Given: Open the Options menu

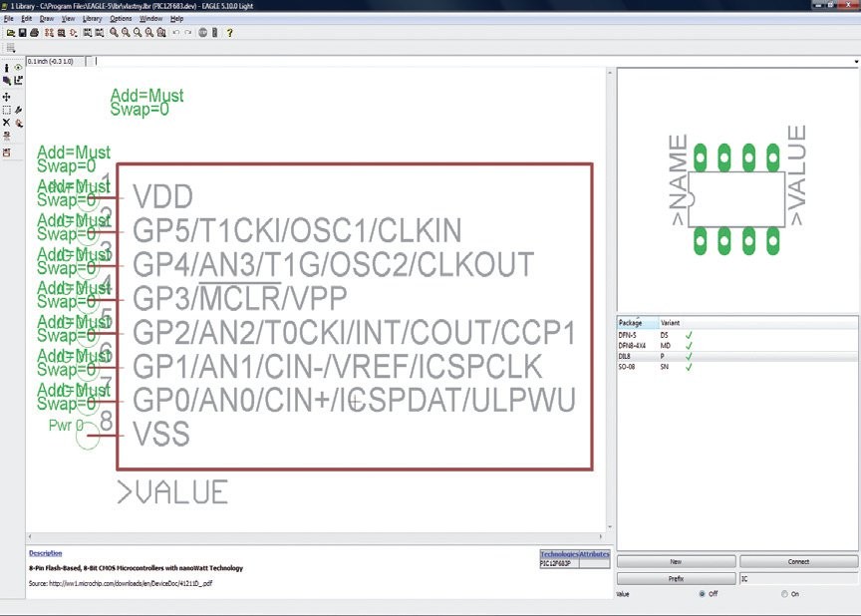Looking at the screenshot, I should (x=121, y=19).
